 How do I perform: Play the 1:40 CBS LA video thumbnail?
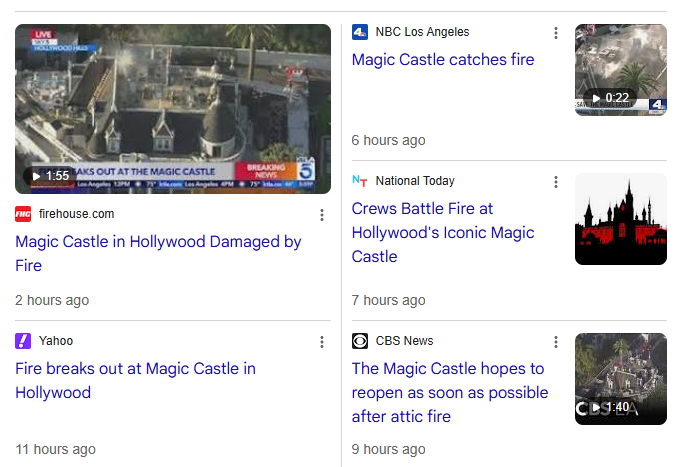(x=621, y=379)
